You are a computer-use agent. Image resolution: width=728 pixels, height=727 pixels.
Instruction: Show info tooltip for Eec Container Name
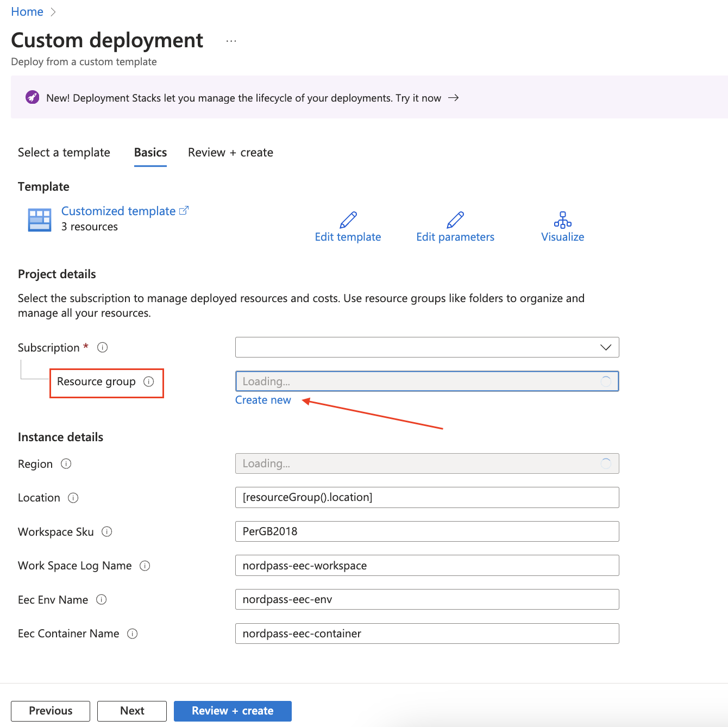tap(133, 634)
